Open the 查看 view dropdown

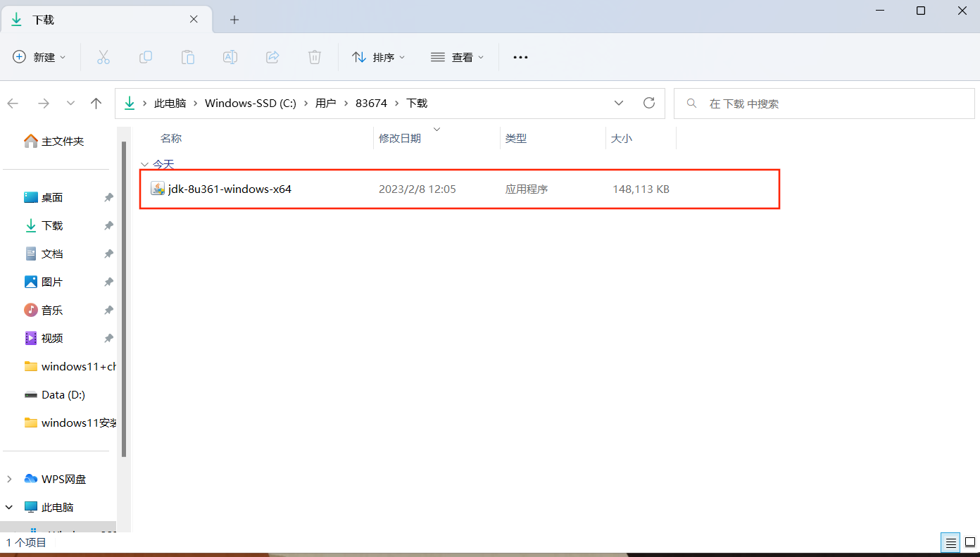(457, 57)
